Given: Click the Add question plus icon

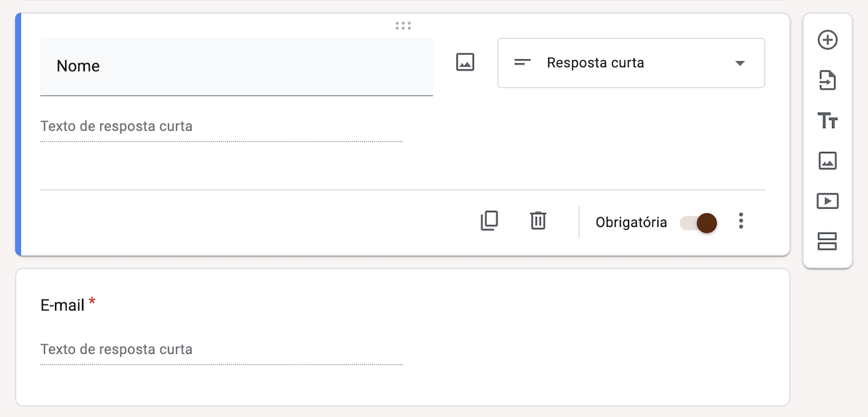Looking at the screenshot, I should coord(827,40).
